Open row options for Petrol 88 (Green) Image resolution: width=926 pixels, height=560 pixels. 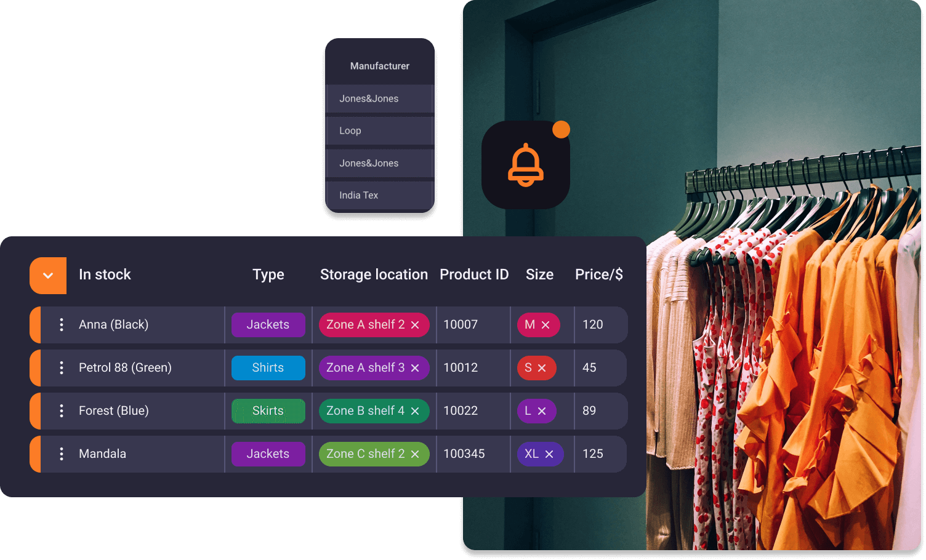tap(61, 368)
